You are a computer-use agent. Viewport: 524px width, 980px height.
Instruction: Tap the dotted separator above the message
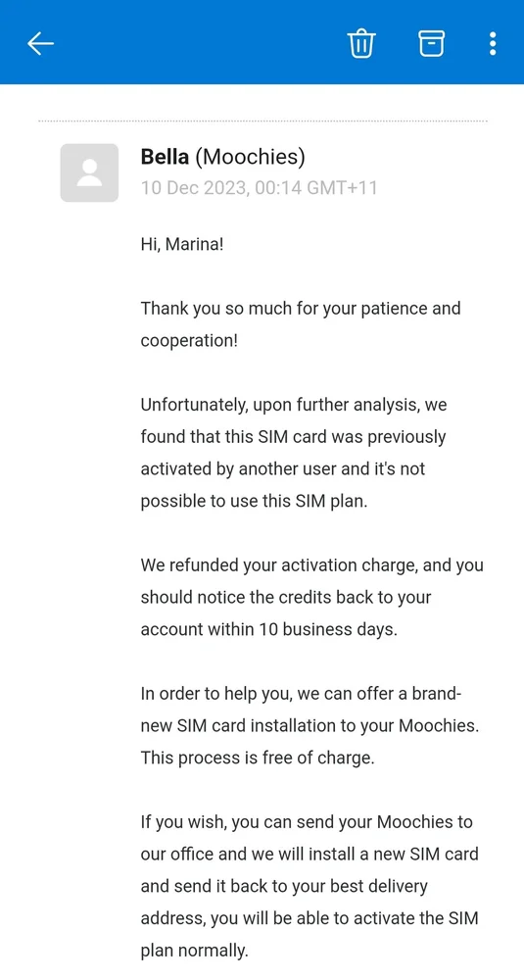point(262,121)
